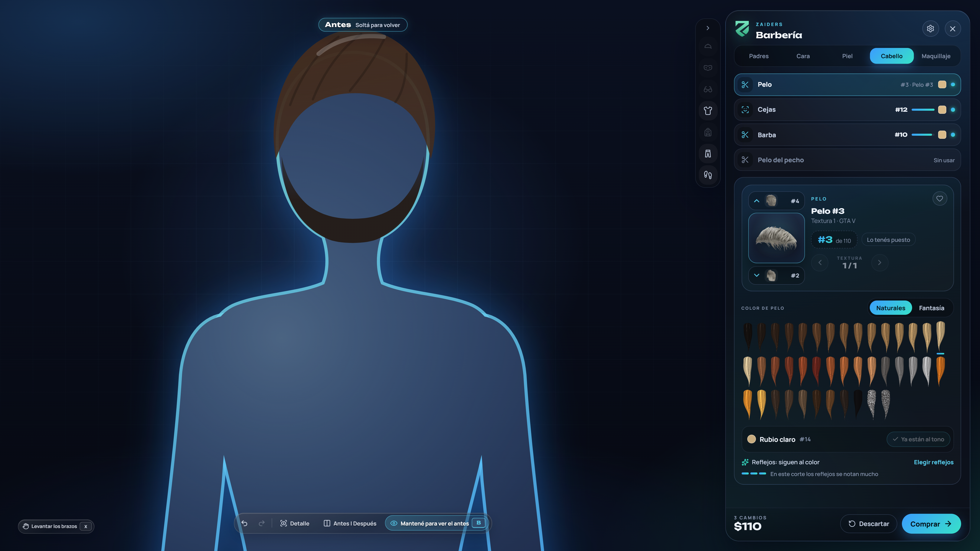Click the face-scan icon on Cejas row

coord(745,110)
